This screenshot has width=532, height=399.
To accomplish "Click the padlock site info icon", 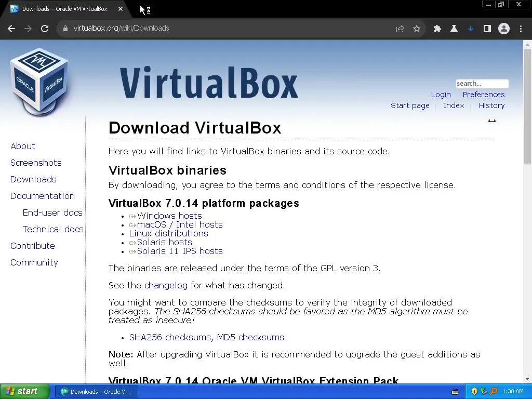I will point(65,29).
